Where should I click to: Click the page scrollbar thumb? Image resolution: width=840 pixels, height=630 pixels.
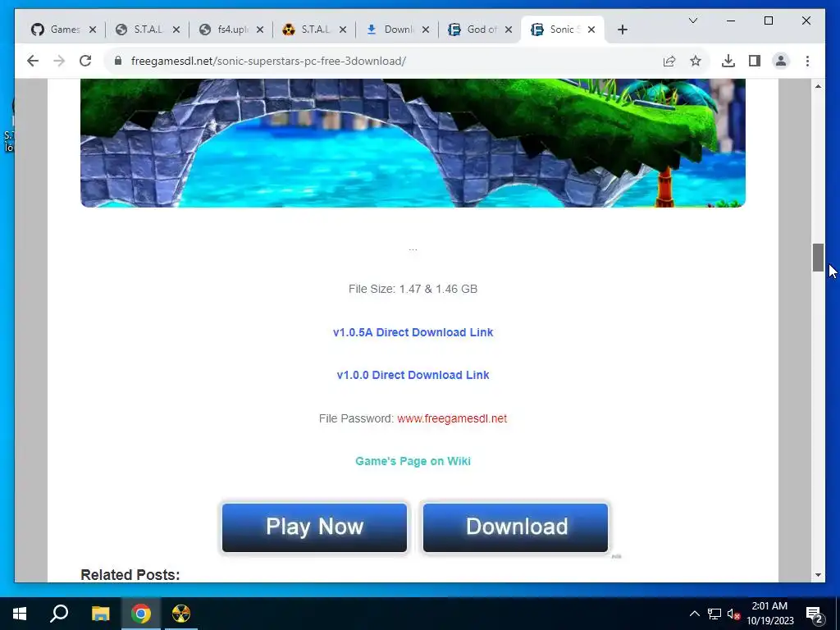pyautogui.click(x=818, y=258)
